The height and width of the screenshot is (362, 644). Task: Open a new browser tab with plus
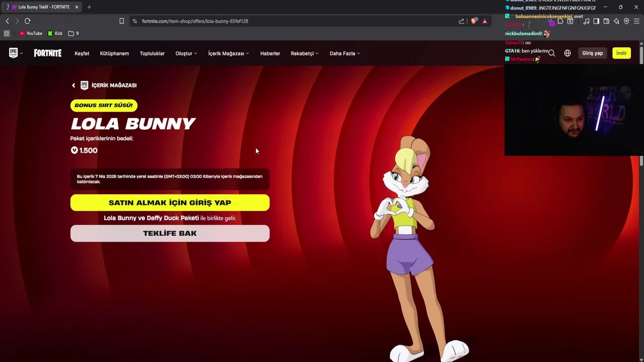(89, 7)
